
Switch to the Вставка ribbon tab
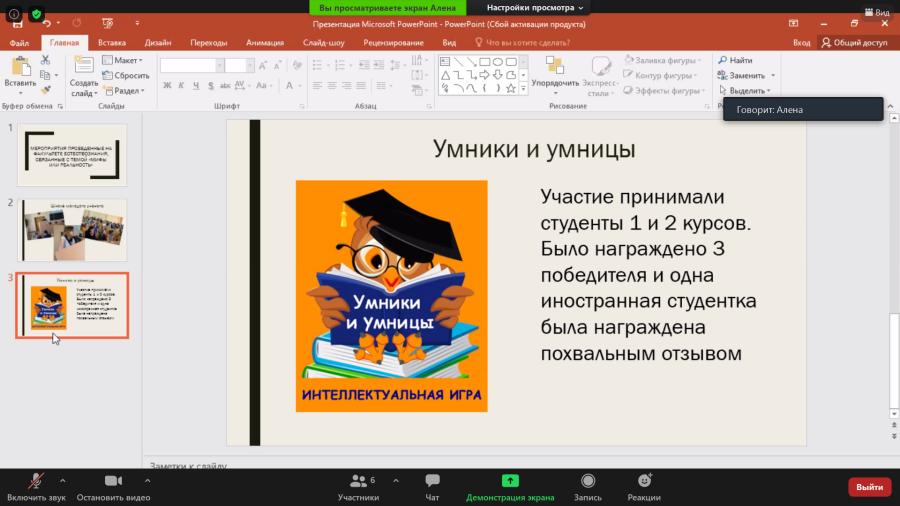[x=112, y=42]
